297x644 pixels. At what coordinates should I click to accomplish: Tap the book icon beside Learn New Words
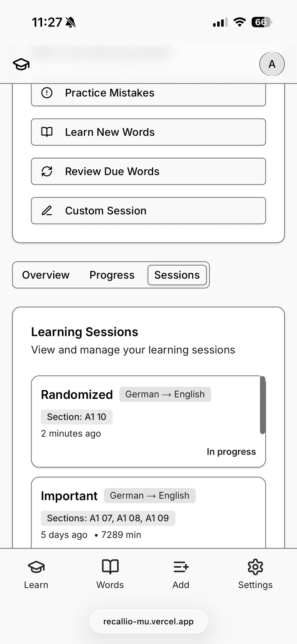click(47, 132)
